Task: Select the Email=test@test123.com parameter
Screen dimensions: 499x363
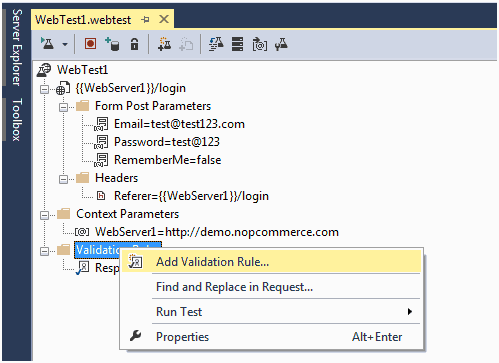Action: coord(179,124)
